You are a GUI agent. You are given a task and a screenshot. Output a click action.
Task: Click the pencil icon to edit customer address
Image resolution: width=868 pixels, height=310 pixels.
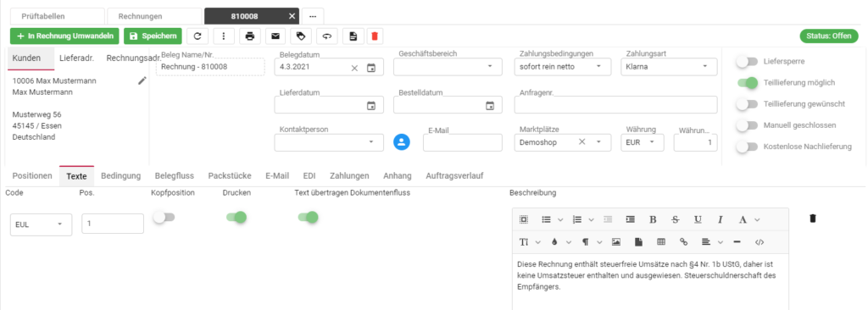pos(142,80)
